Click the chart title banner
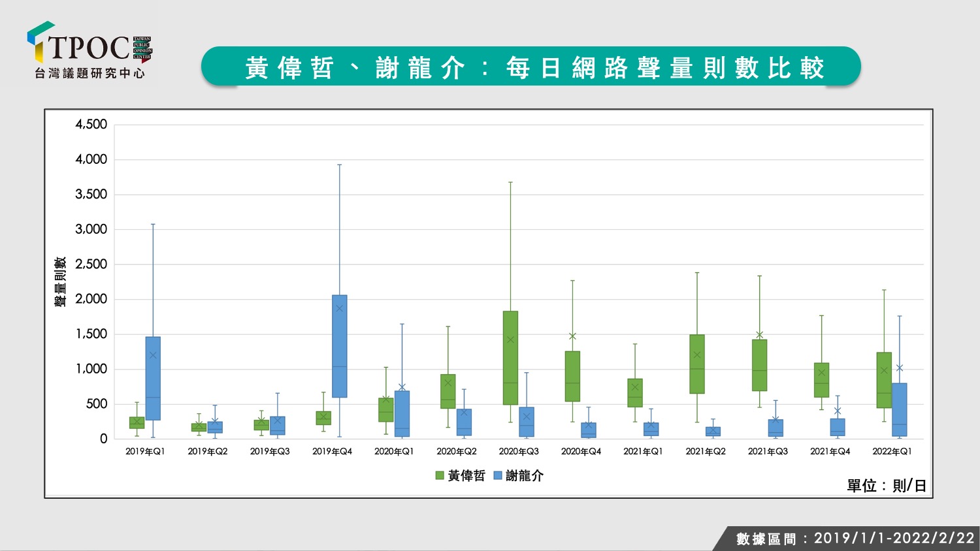Screen dimensions: 980x551 point(531,67)
